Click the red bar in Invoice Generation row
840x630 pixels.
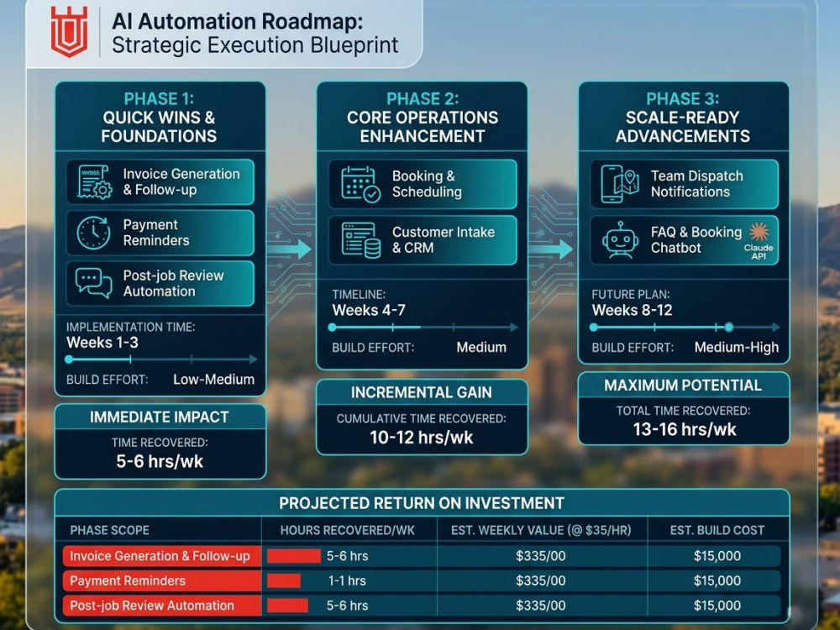coord(293,556)
